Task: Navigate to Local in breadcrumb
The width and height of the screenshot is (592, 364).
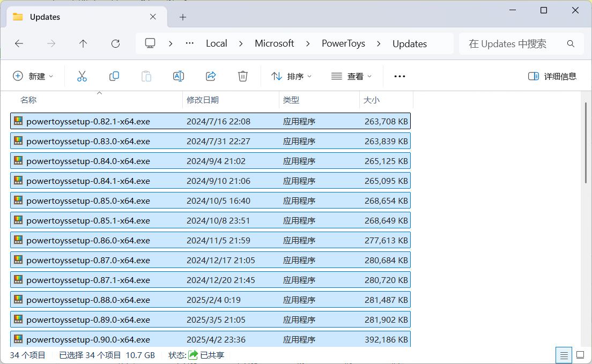Action: pos(216,43)
